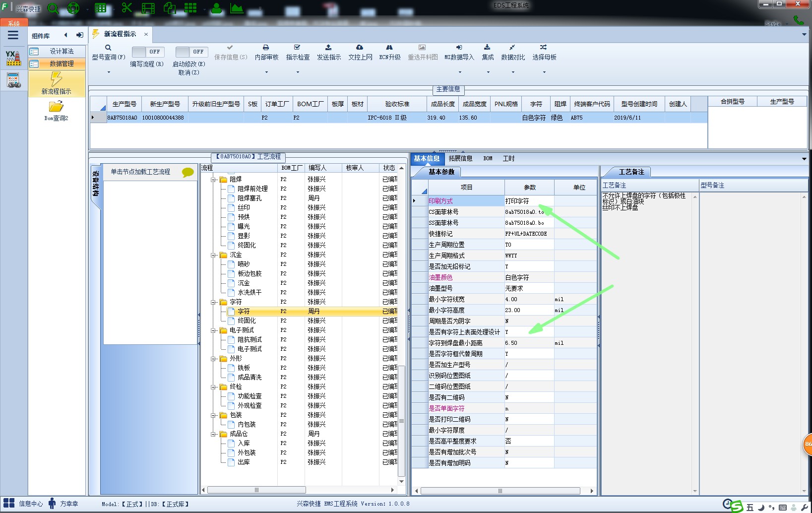Click the green film strip icon
Image resolution: width=812 pixels, height=513 pixels.
148,8
